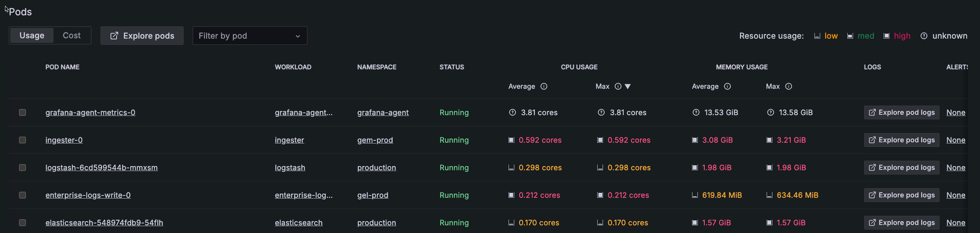Click the Memory Max info icon
The image size is (980, 233).
pyautogui.click(x=788, y=86)
